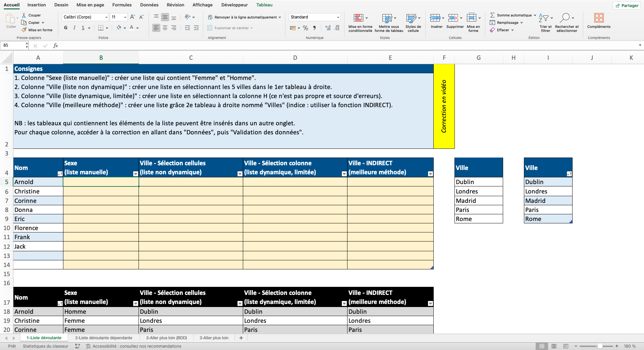Image resolution: width=644 pixels, height=350 pixels.
Task: Switch to sheet 2-Liste déroulante dépendante
Action: pyautogui.click(x=104, y=338)
